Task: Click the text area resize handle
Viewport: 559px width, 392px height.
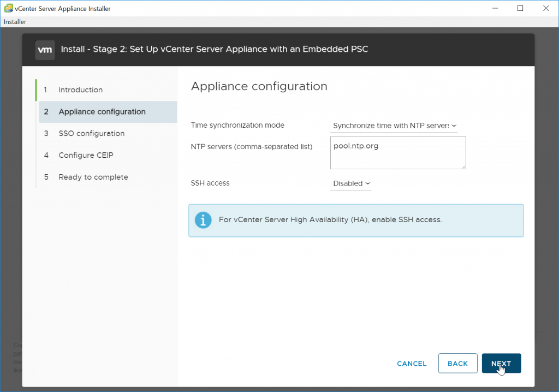Action: point(463,167)
